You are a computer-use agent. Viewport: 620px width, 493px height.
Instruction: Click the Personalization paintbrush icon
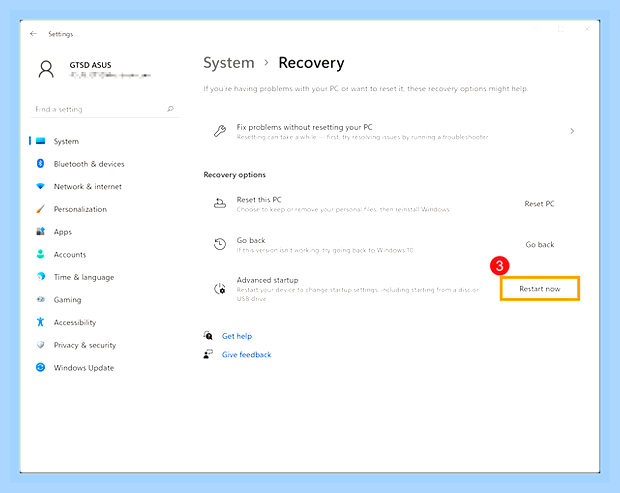tap(40, 209)
